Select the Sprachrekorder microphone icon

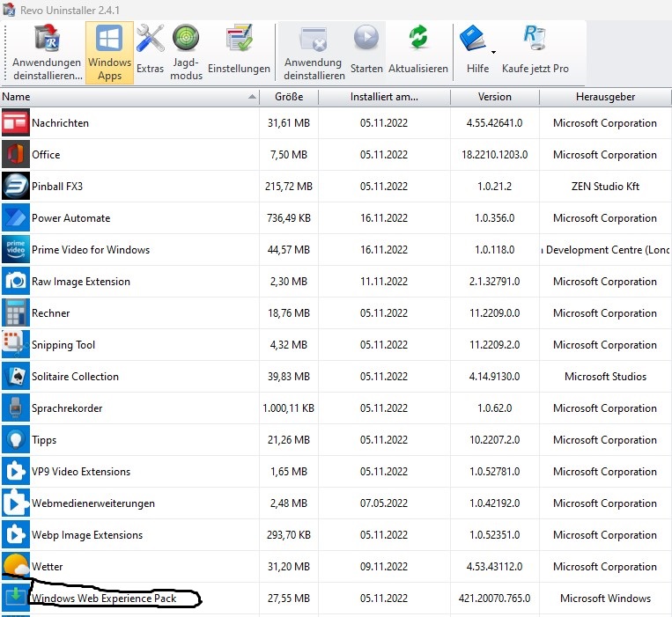point(16,408)
